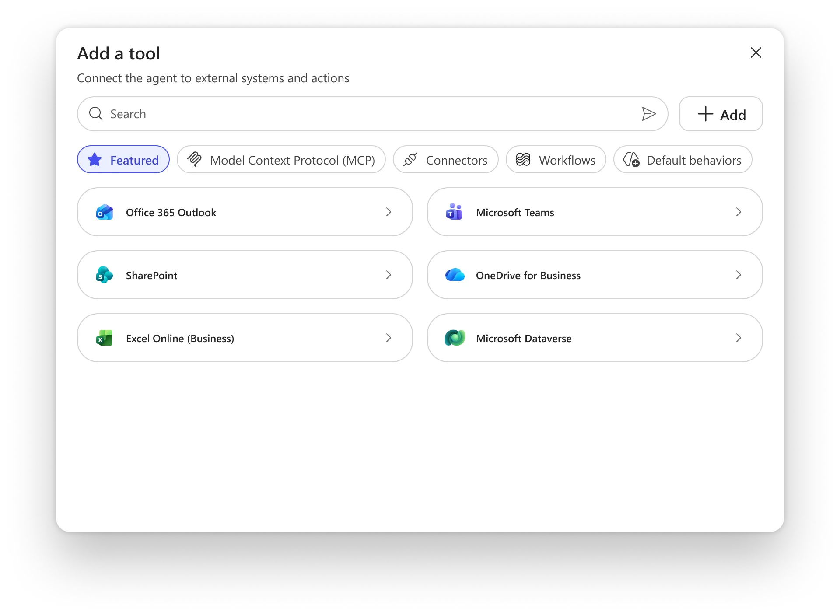Click the Featured star icon
Screen dimensions: 840x616
94,160
